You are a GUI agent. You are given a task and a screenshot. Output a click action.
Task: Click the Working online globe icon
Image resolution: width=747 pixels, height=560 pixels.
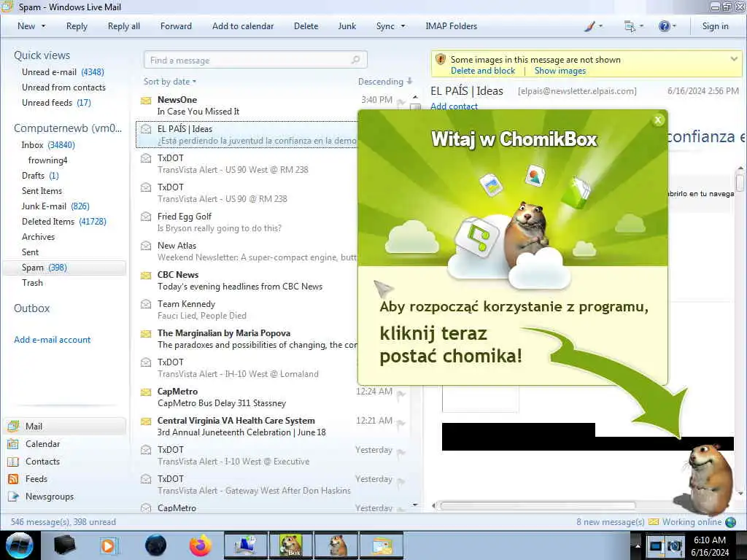tap(730, 522)
